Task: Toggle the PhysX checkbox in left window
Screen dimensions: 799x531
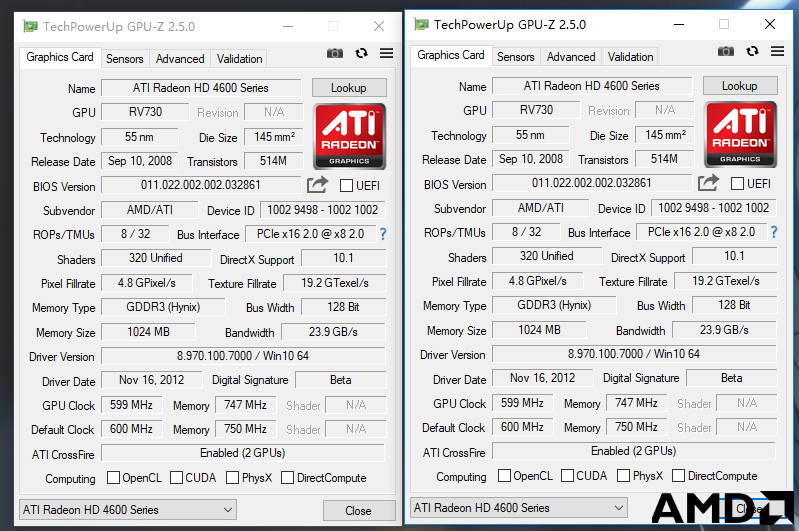Action: 232,477
